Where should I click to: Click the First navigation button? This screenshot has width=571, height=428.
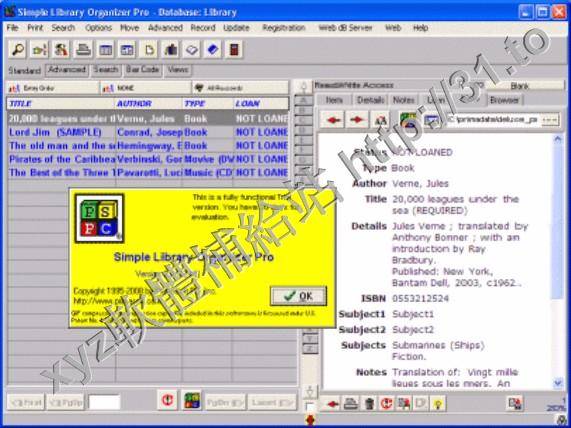(26, 403)
